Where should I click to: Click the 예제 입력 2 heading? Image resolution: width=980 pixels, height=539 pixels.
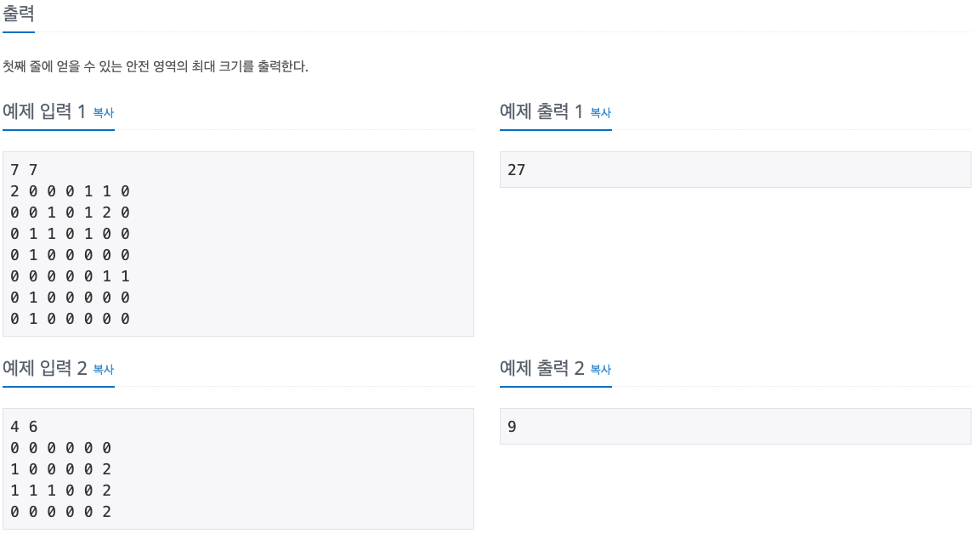[x=44, y=368]
